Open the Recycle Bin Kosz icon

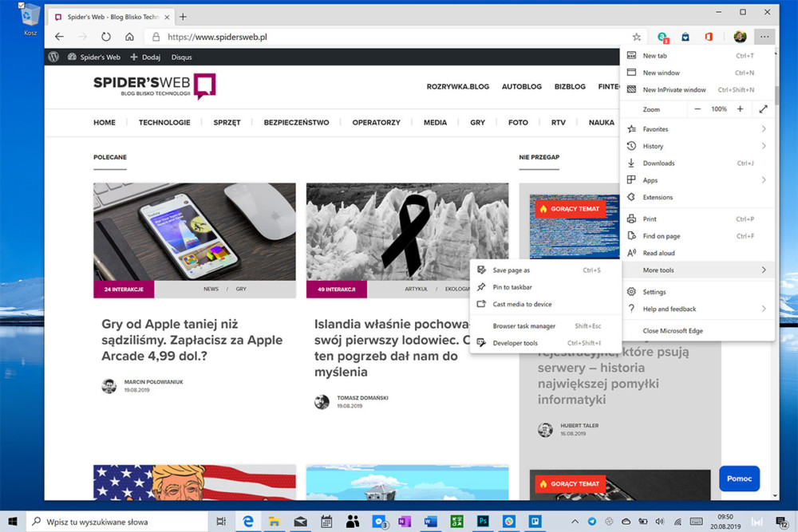(x=30, y=21)
